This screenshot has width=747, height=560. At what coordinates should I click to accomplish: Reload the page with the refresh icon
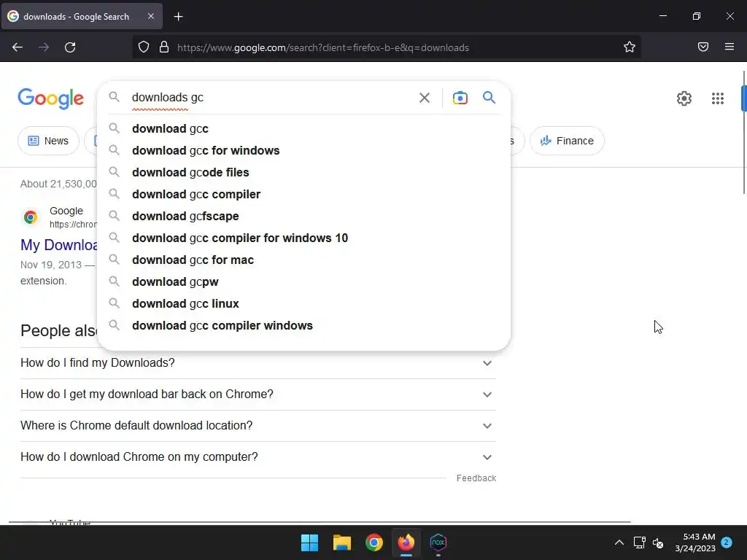click(70, 47)
